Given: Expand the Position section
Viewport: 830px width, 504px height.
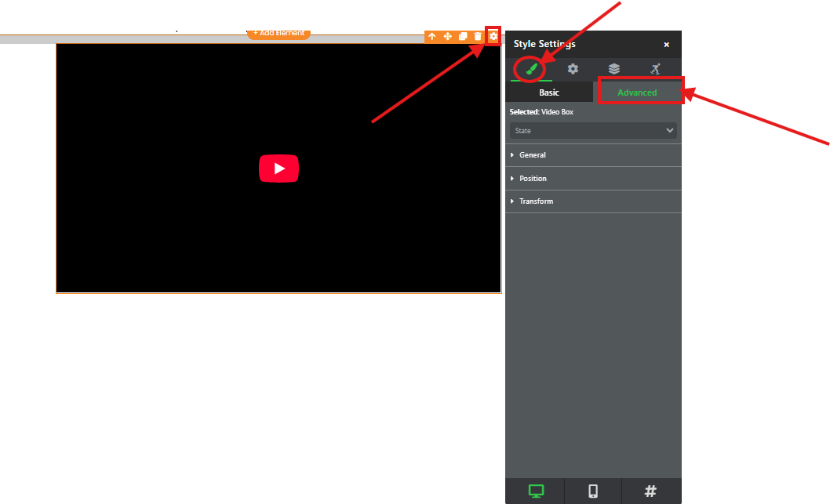Looking at the screenshot, I should pos(593,178).
